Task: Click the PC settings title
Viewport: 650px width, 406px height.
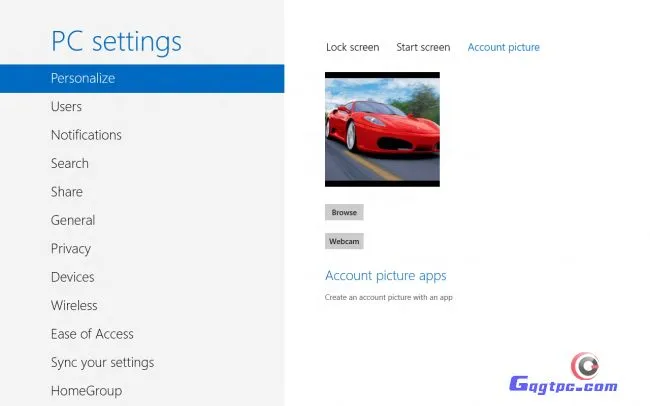Action: (x=116, y=41)
